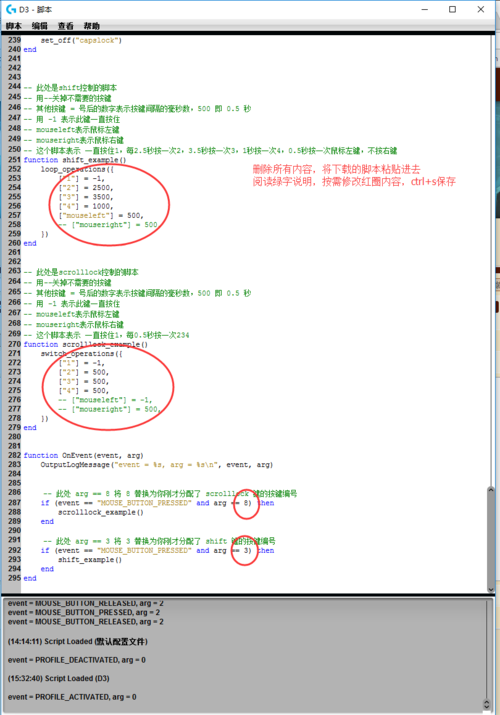Click line 248 comment mouseleft表示鼠标左键
Screen dimensions: 500x715
pyautogui.click(x=72, y=130)
